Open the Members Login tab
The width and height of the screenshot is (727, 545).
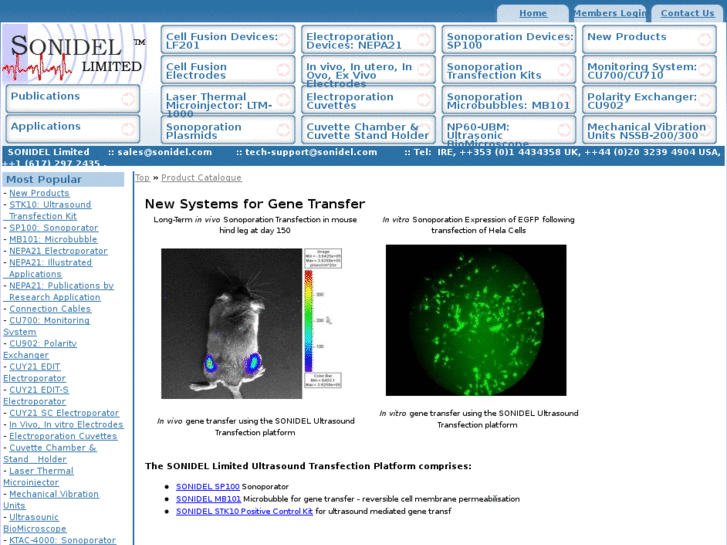click(x=610, y=13)
